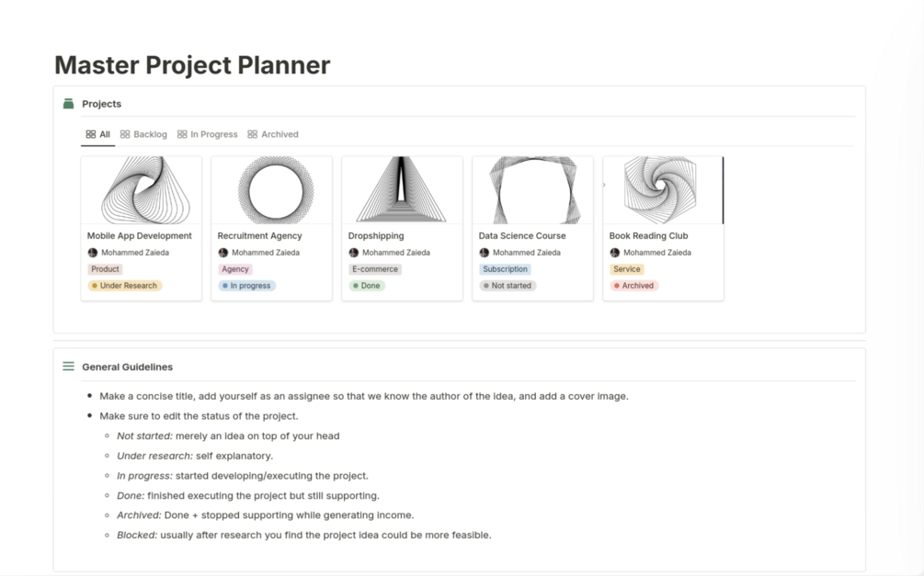Image resolution: width=924 pixels, height=576 pixels.
Task: Click the Dropshipping cover image
Action: tap(402, 188)
